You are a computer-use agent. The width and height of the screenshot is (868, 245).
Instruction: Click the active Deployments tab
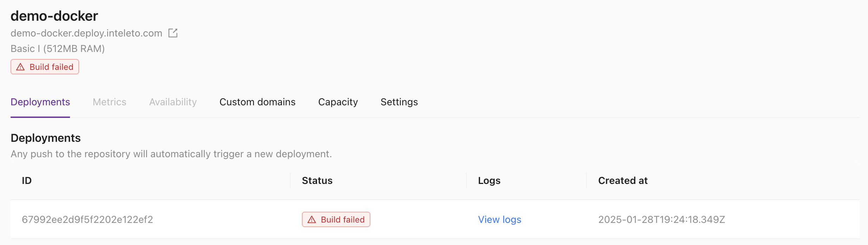coord(40,102)
